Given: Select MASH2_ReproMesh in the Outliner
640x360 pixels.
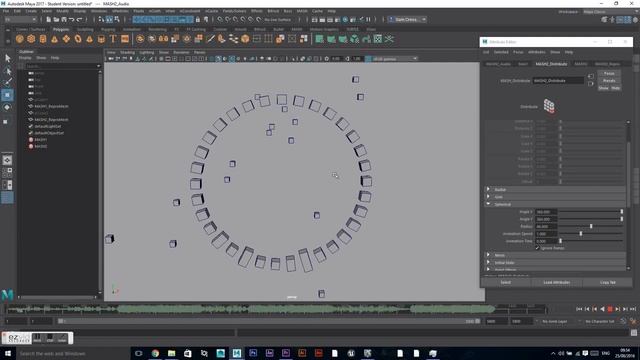Looking at the screenshot, I should pos(51,120).
